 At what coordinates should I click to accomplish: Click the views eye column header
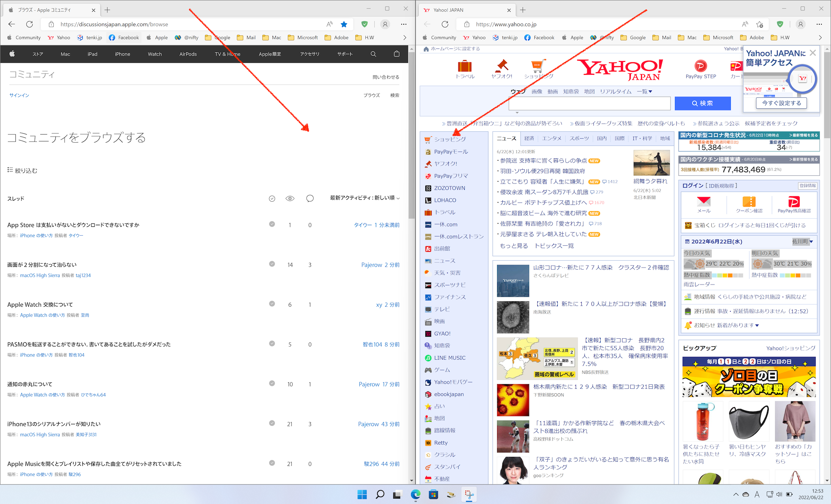(290, 198)
